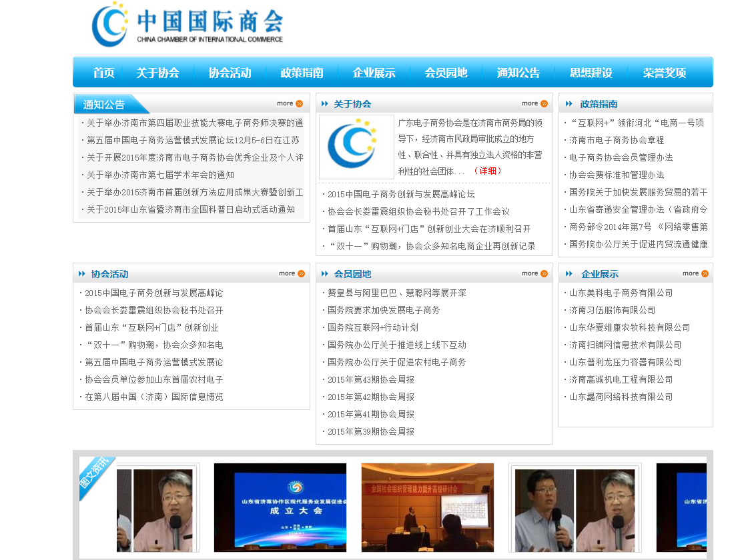This screenshot has height=560, width=754.
Task: Open more arrow icon in 通知公告 panel
Action: click(x=299, y=104)
